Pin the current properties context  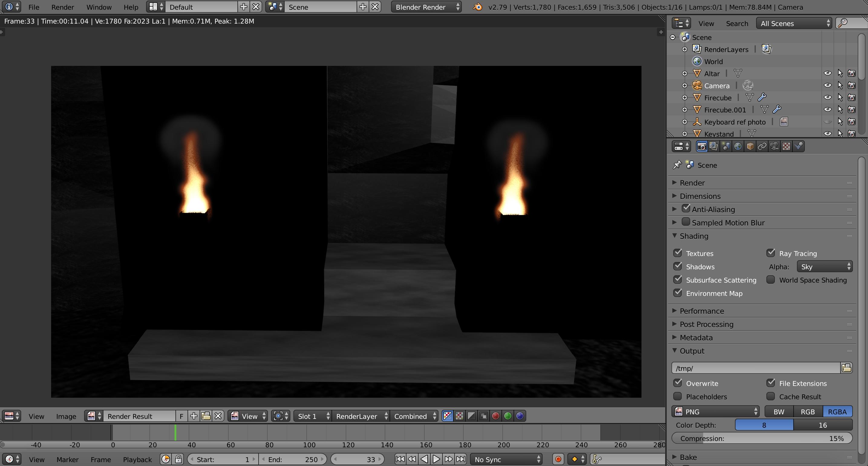[678, 165]
